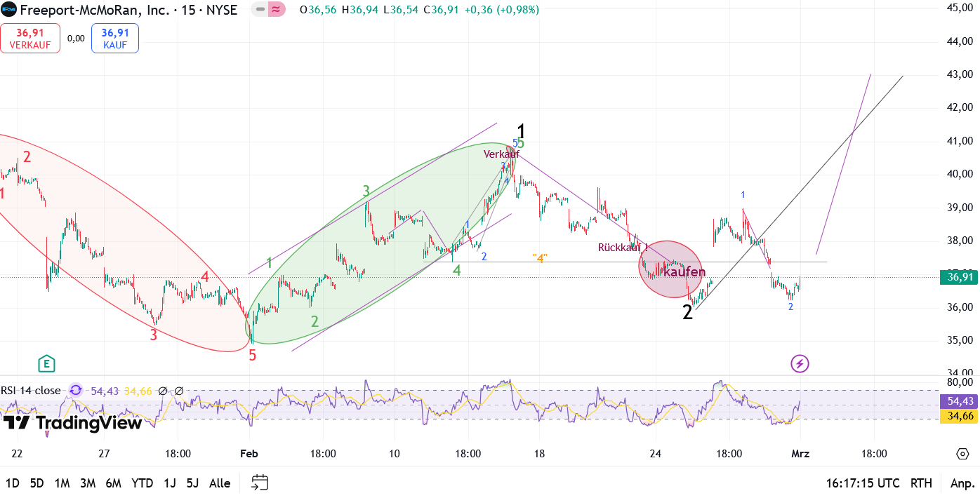980x498 pixels.
Task: Open the RTH session menu
Action: 921,483
